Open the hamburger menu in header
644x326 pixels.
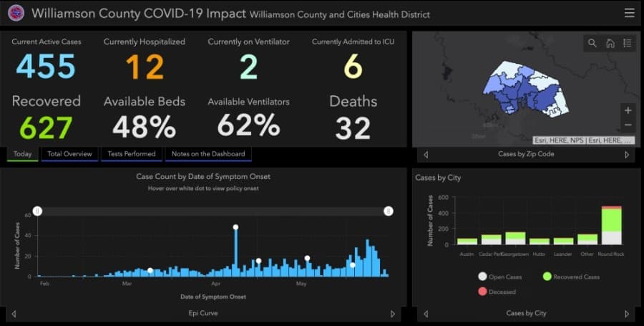pos(629,13)
